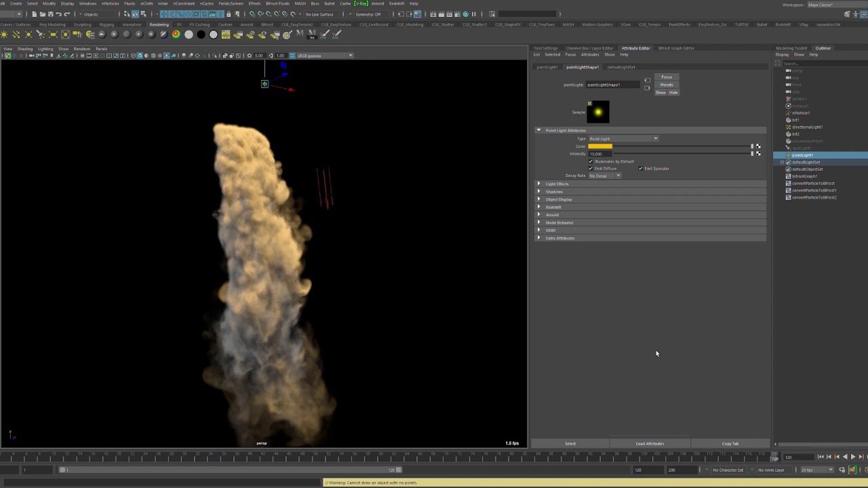The width and height of the screenshot is (868, 488).
Task: Select bifrostGraph1 in the Outliner
Action: [x=805, y=176]
